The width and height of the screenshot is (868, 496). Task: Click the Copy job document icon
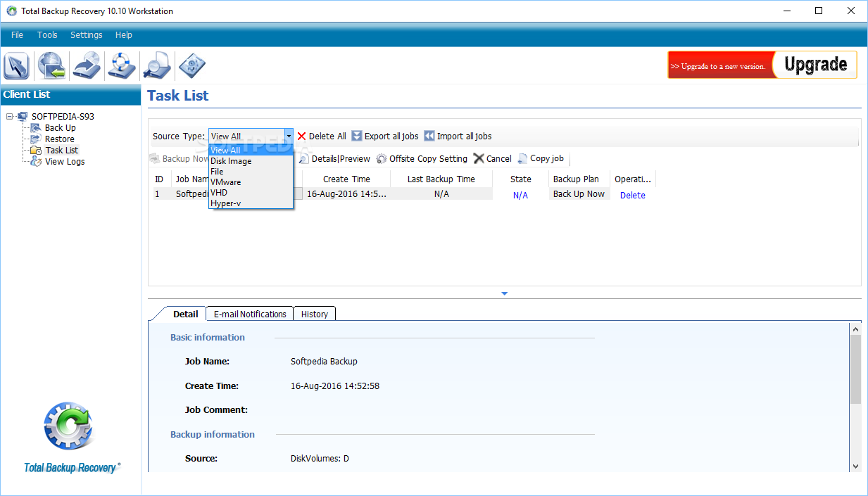pyautogui.click(x=522, y=159)
